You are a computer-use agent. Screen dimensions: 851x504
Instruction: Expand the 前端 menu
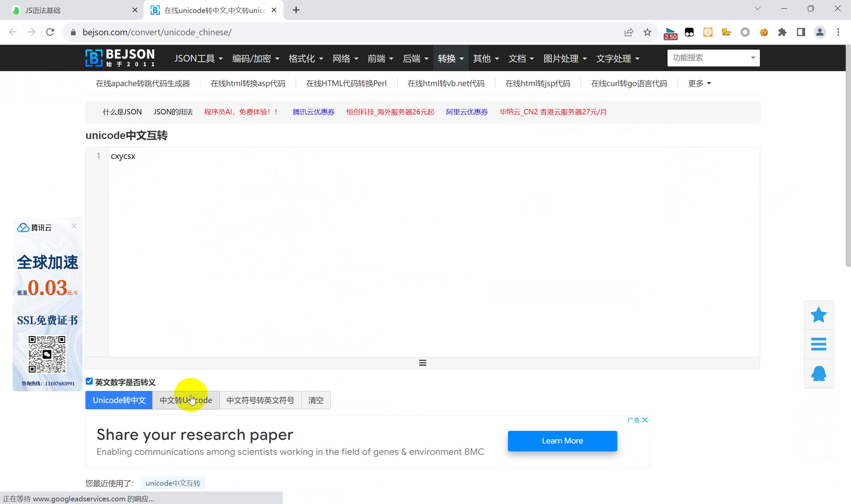point(380,59)
